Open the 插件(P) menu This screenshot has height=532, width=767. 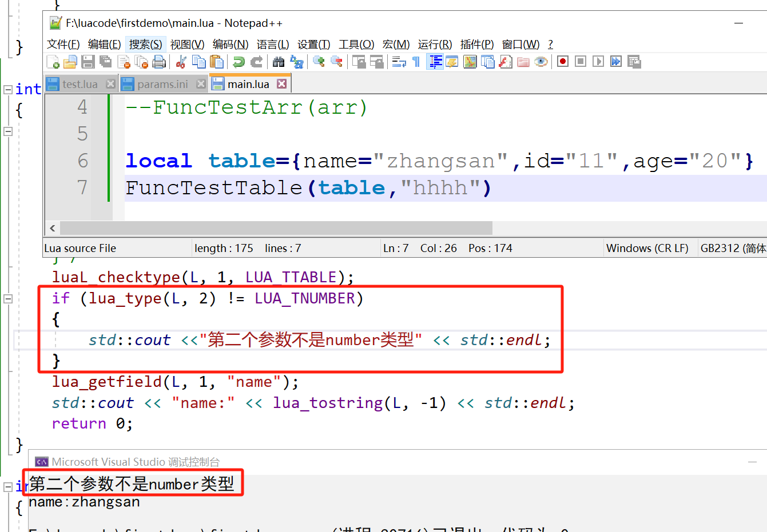coord(477,44)
